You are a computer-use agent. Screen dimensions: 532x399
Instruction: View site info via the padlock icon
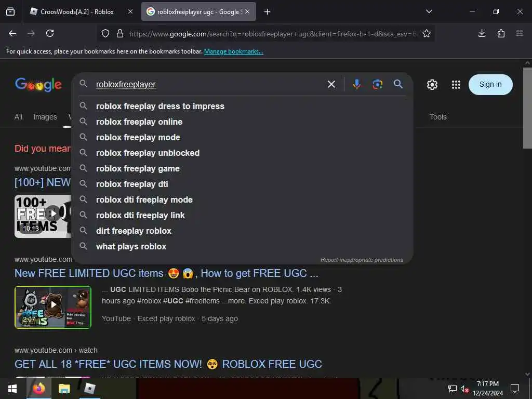120,34
